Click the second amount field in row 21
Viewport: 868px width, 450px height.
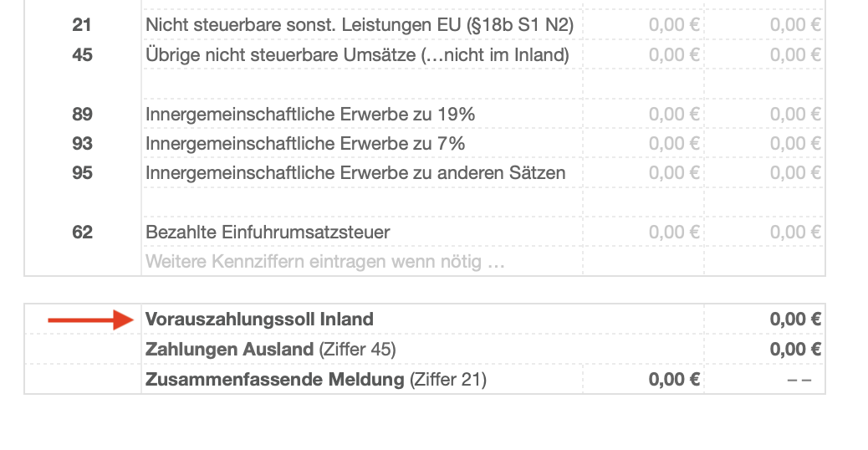coord(794,26)
